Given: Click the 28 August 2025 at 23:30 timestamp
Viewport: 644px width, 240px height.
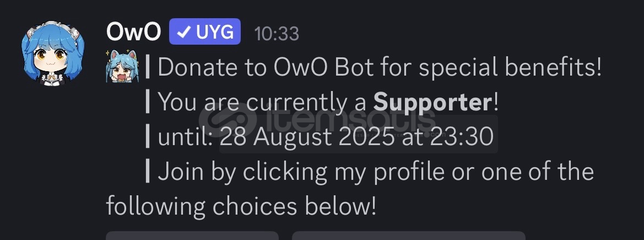Looking at the screenshot, I should point(356,137).
